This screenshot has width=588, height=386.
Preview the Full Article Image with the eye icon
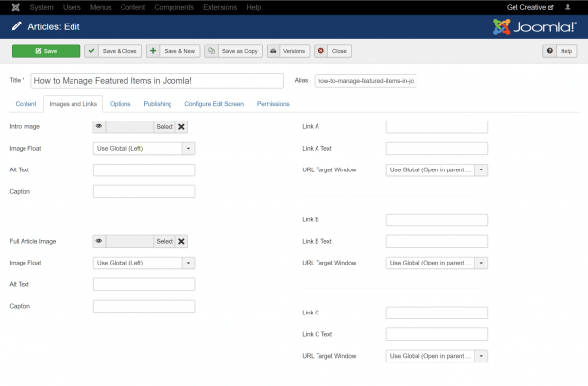click(x=99, y=241)
